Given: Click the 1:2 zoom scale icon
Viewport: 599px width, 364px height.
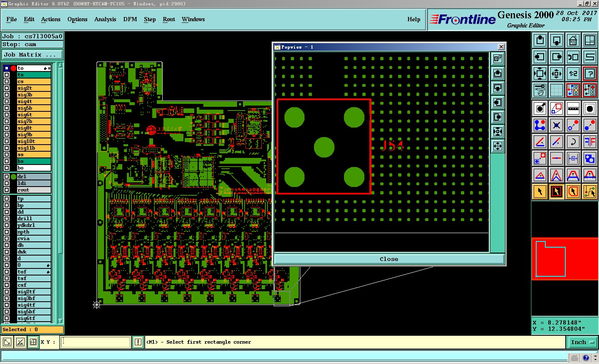Looking at the screenshot, I should pyautogui.click(x=573, y=74).
